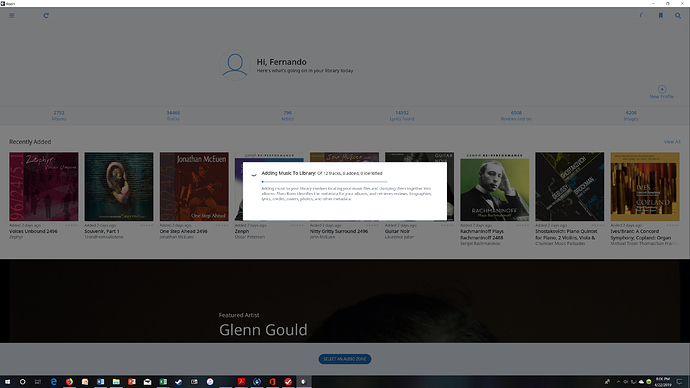The height and width of the screenshot is (388, 690).
Task: Open OneDrive cloud icon in the system tray
Action: (x=641, y=382)
